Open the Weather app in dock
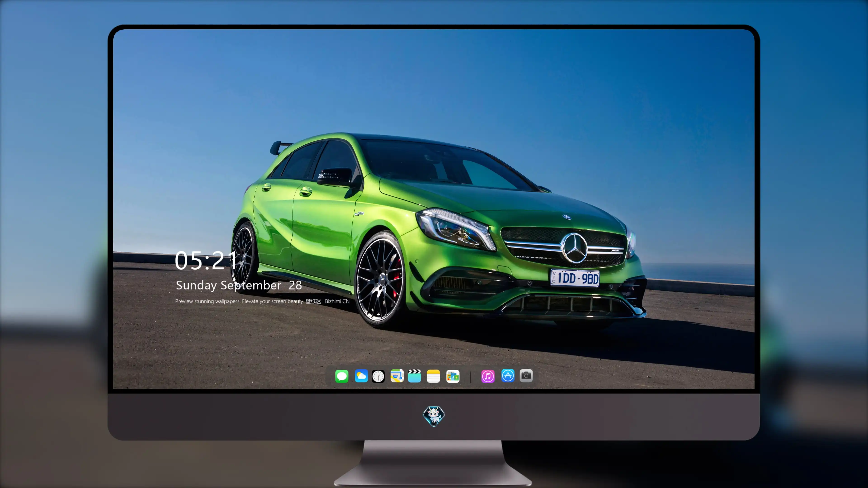Image resolution: width=868 pixels, height=488 pixels. click(361, 376)
